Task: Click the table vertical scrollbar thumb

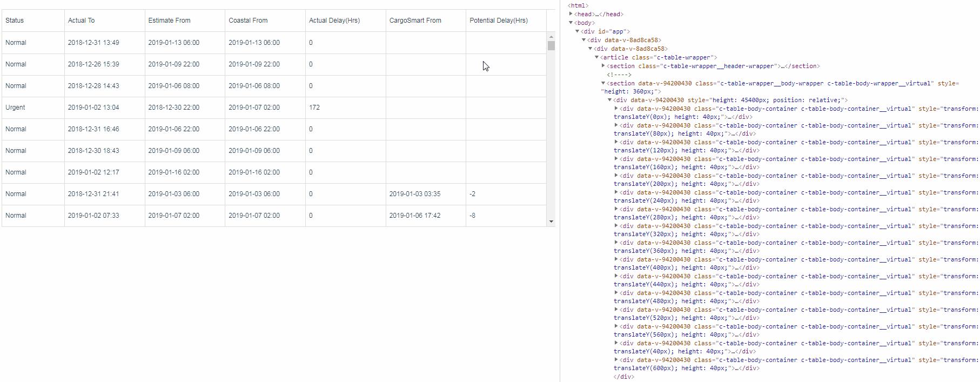Action: pyautogui.click(x=551, y=45)
